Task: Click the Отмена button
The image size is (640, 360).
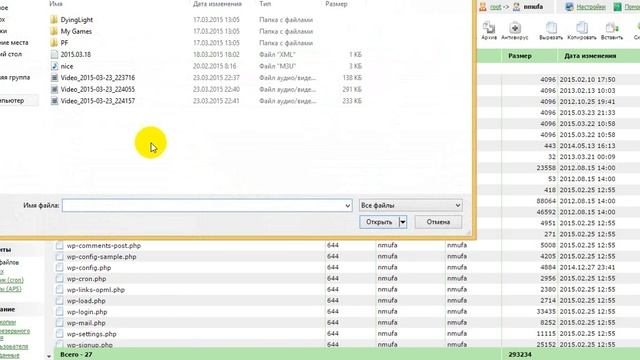Action: (438, 222)
